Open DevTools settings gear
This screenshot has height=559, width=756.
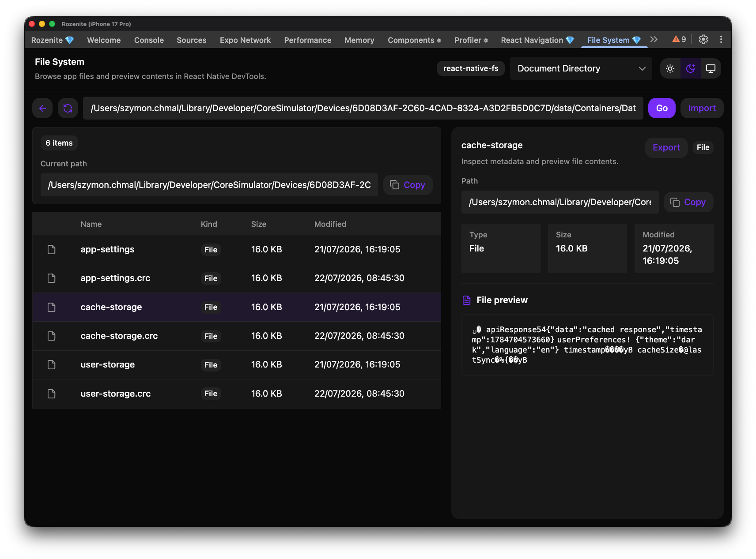(703, 39)
